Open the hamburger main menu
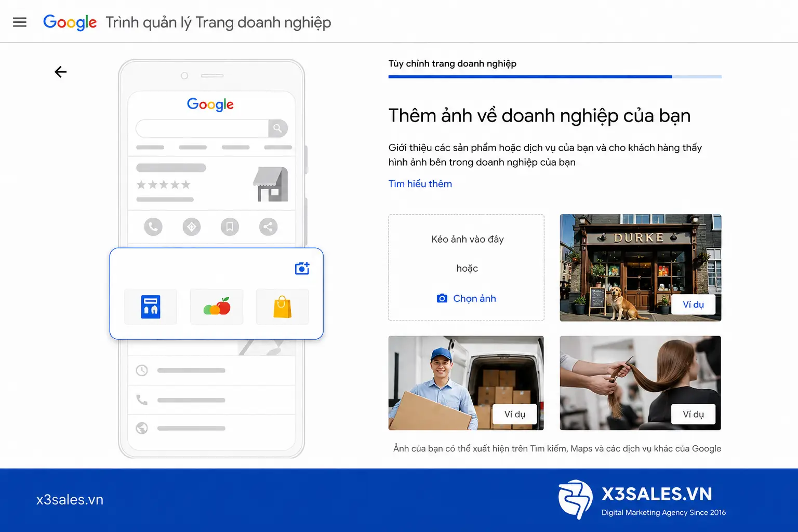 point(20,22)
